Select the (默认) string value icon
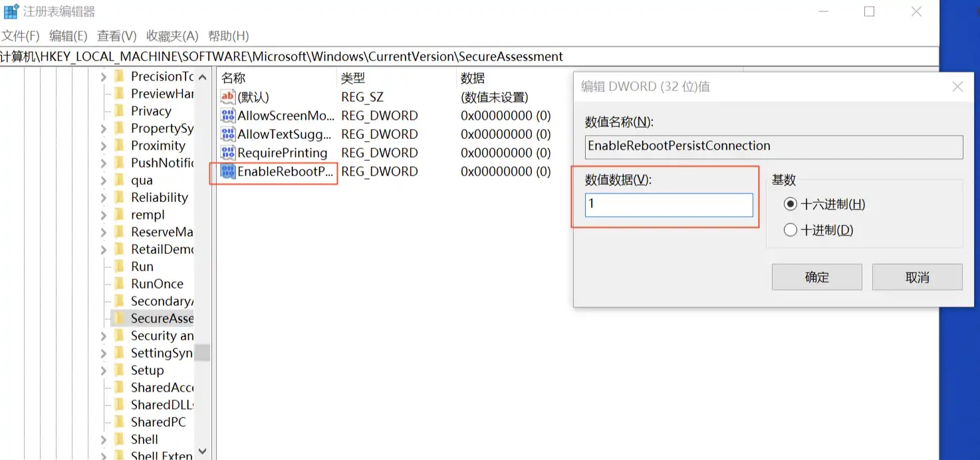 pos(228,97)
